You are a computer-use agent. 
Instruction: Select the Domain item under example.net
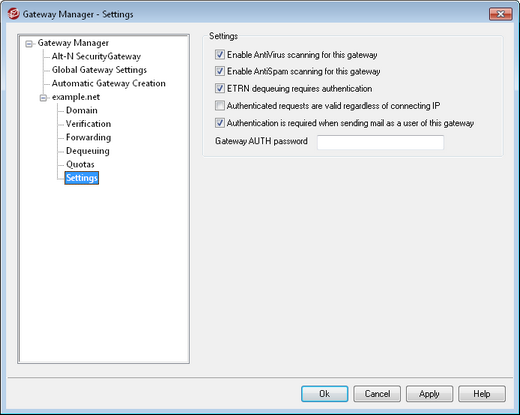coord(82,110)
